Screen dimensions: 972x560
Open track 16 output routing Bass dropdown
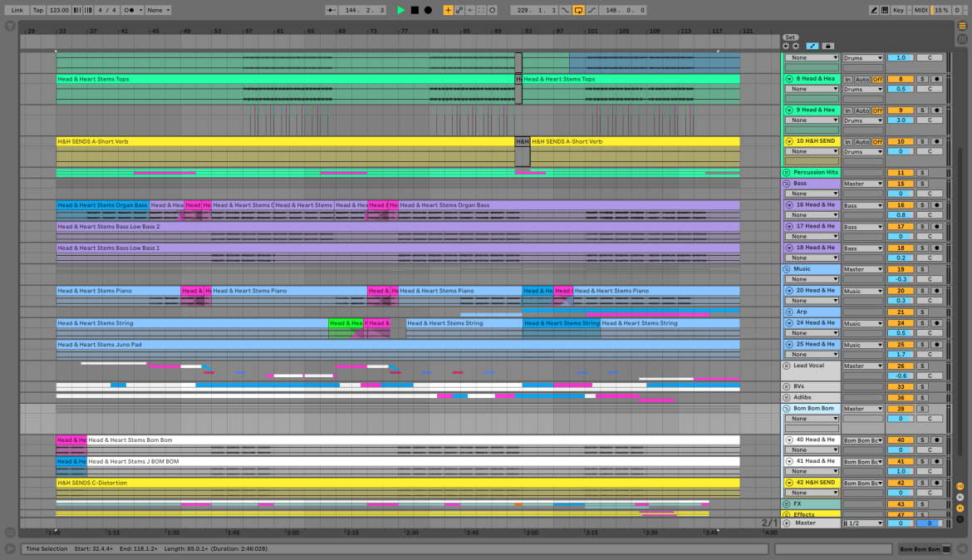click(863, 205)
